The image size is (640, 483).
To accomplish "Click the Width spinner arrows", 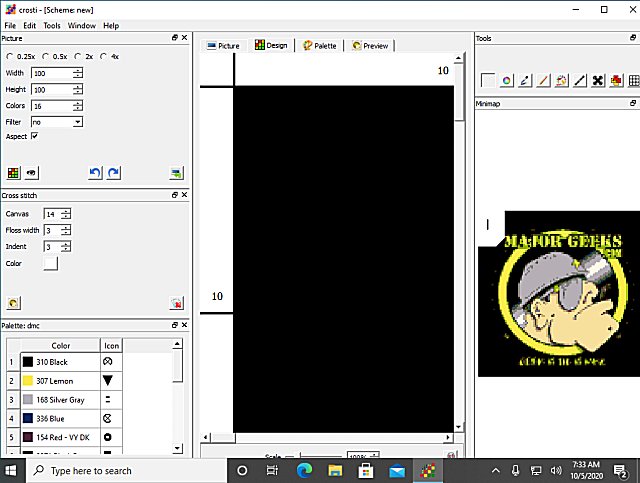I will click(78, 73).
